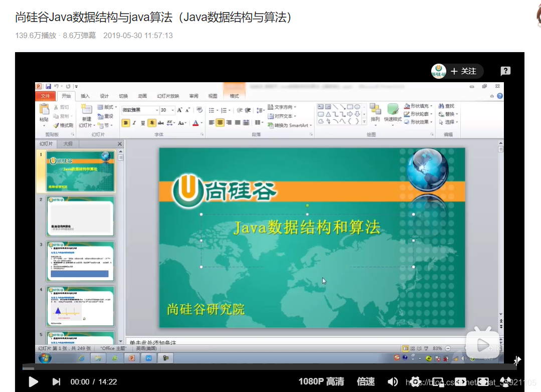This screenshot has width=541, height=392.
Task: Toggle text shadow S
Action: tap(152, 123)
